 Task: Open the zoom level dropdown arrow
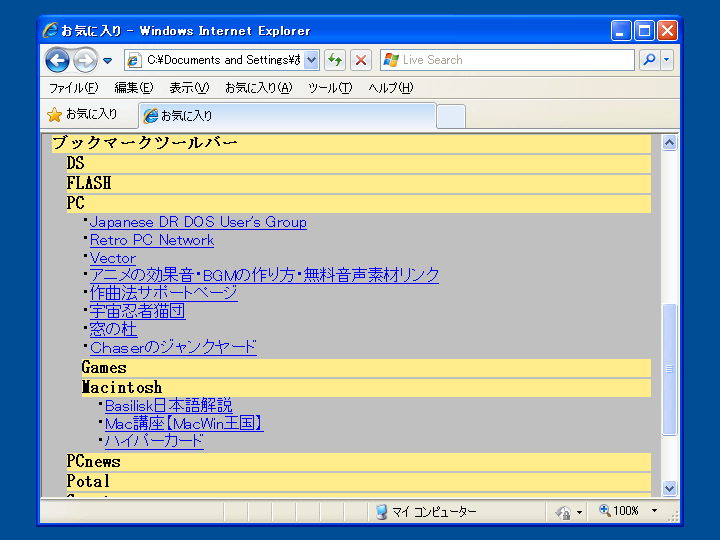click(654, 511)
